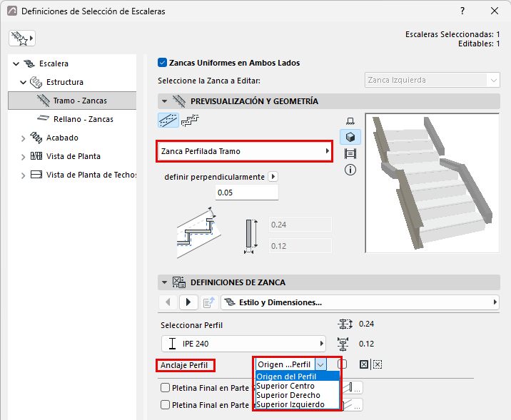Go to the previous stringer settings page

point(168,302)
